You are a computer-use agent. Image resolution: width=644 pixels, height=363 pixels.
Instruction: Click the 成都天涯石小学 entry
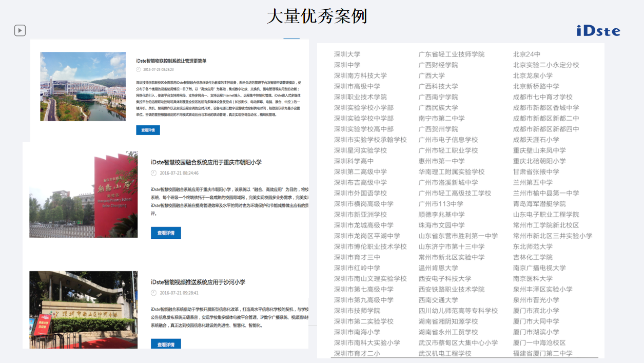pos(536,140)
